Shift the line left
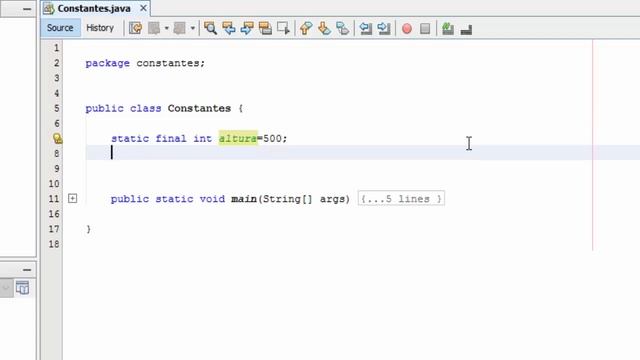Viewport: 640px width, 360px height. (x=366, y=28)
